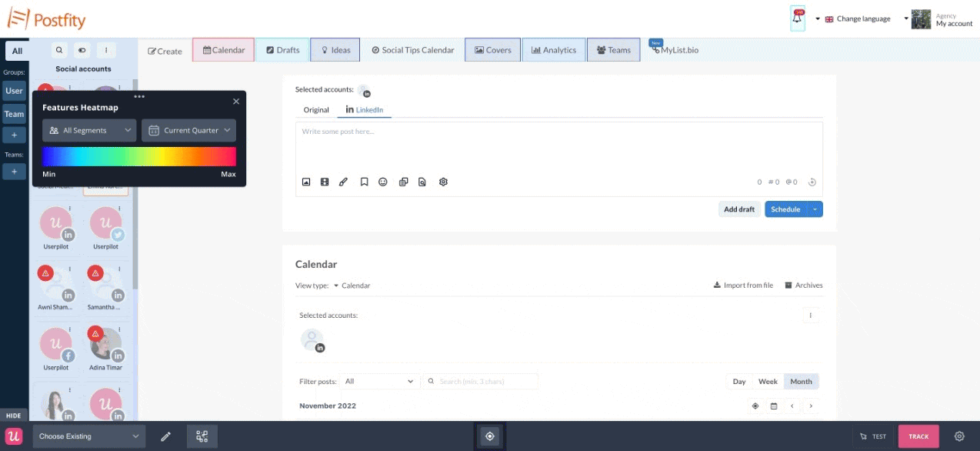Click the post settings gear in composer toolbar
Viewport: 980px width, 451px height.
443,182
